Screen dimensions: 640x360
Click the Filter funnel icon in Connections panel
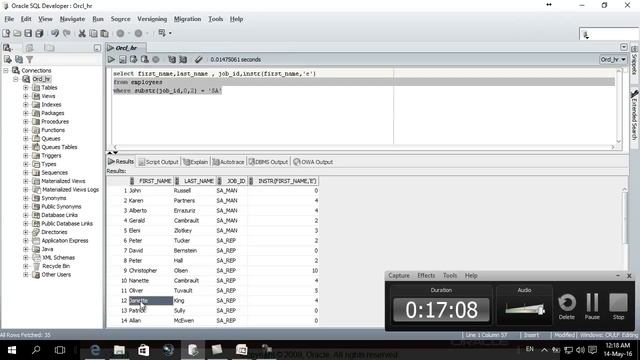29,60
